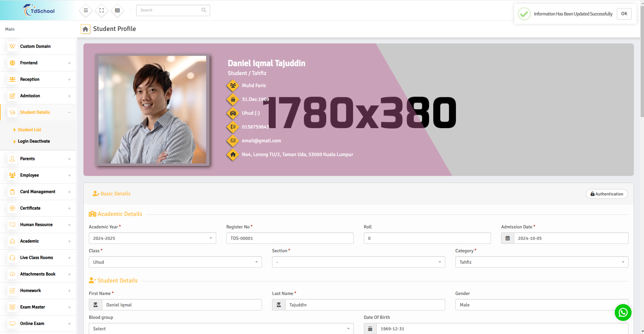Click the fullscreen expand icon
The image size is (644, 334).
pos(102,10)
